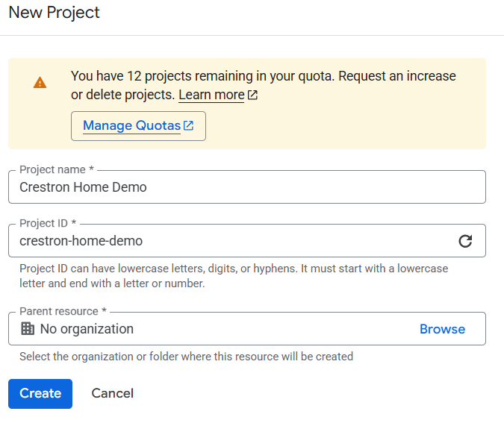Click the Manage Quotas button
Screen dimensions: 504x423
click(138, 126)
